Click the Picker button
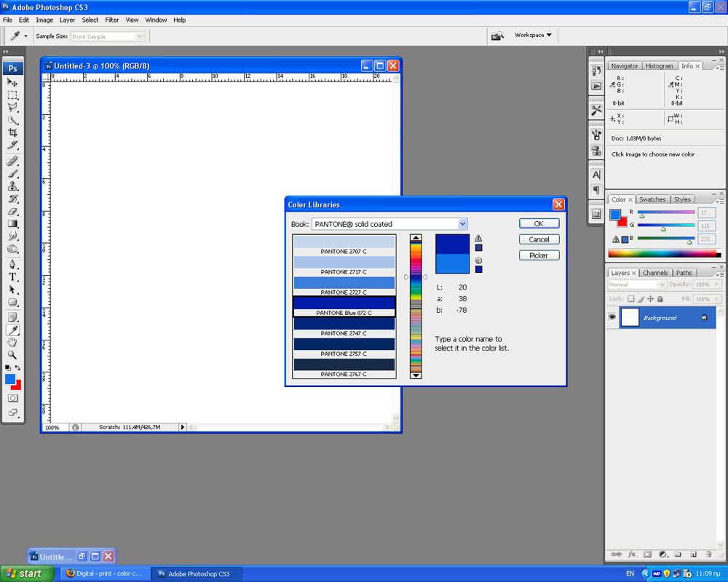 point(539,255)
